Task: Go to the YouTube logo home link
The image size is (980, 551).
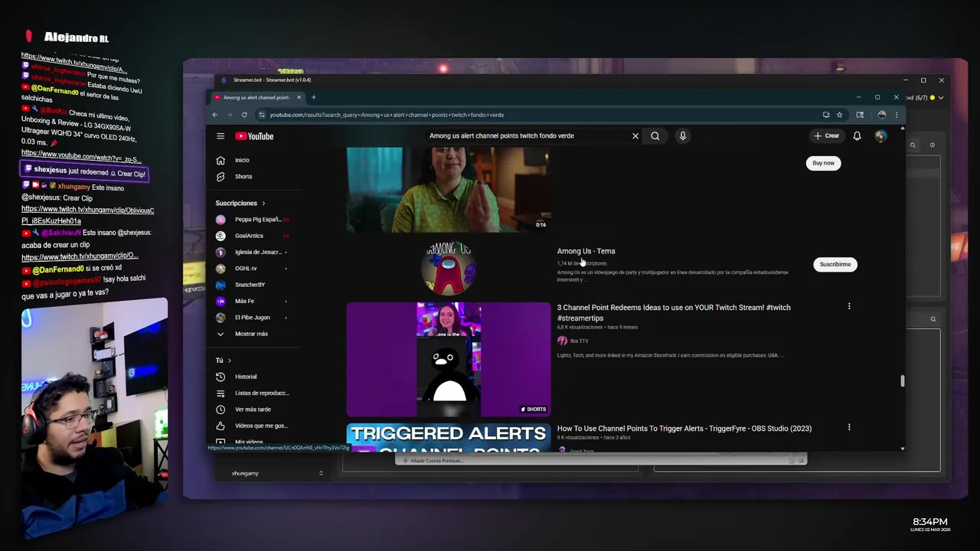Action: (x=254, y=136)
